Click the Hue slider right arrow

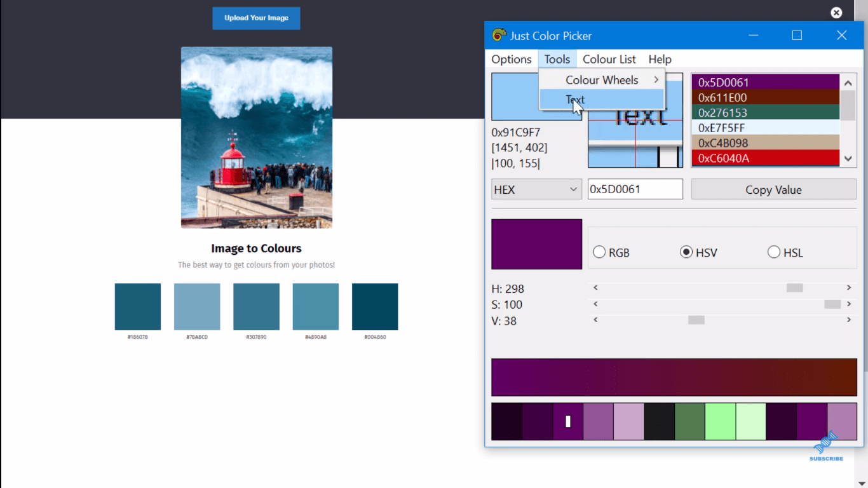(x=849, y=288)
